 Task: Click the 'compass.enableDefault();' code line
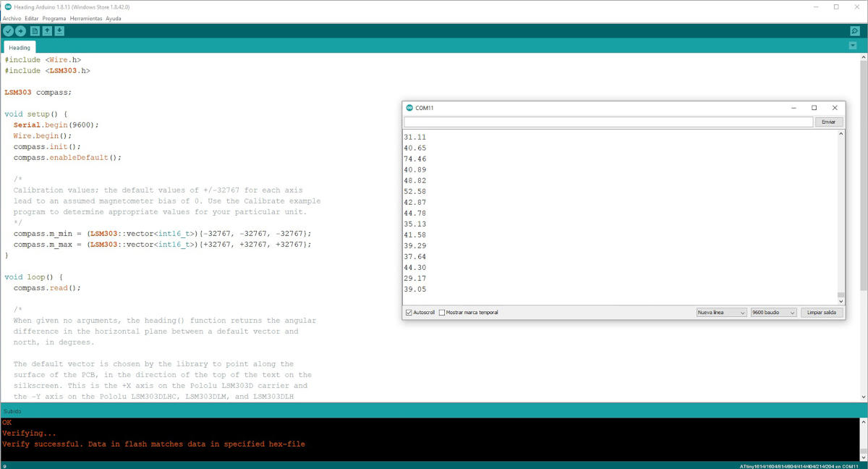tap(67, 158)
